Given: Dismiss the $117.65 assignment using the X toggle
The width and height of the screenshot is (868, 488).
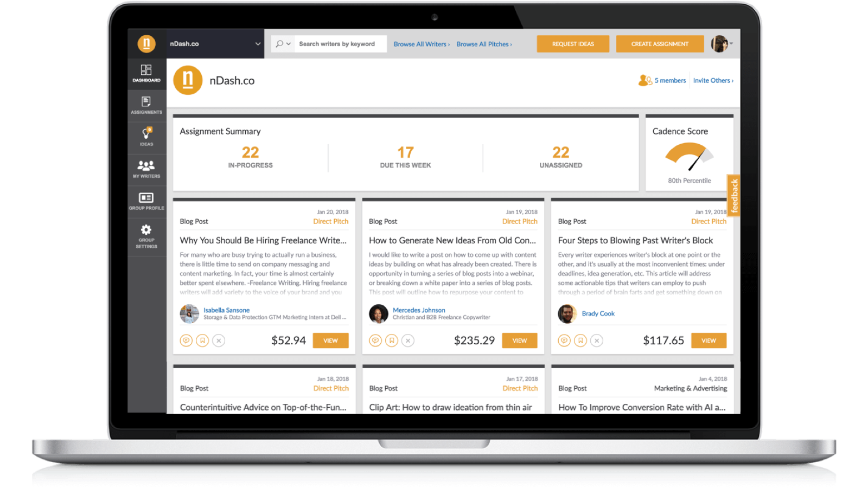Looking at the screenshot, I should click(x=596, y=341).
